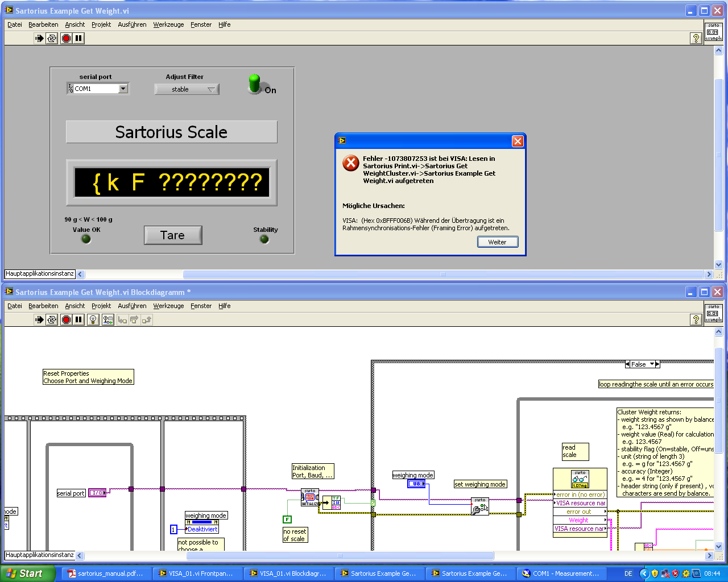This screenshot has width=728, height=582.
Task: Click Run Continuously in the Blockdiagramm toolbar
Action: tap(52, 319)
